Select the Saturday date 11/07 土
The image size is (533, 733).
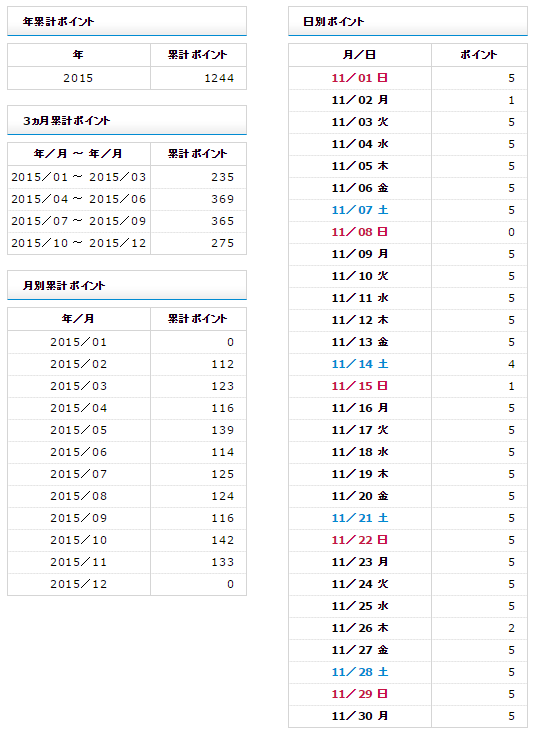coord(360,210)
